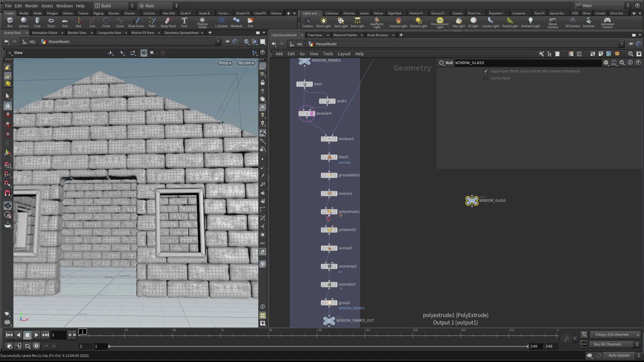Add an Environment Light

pyautogui.click(x=440, y=23)
